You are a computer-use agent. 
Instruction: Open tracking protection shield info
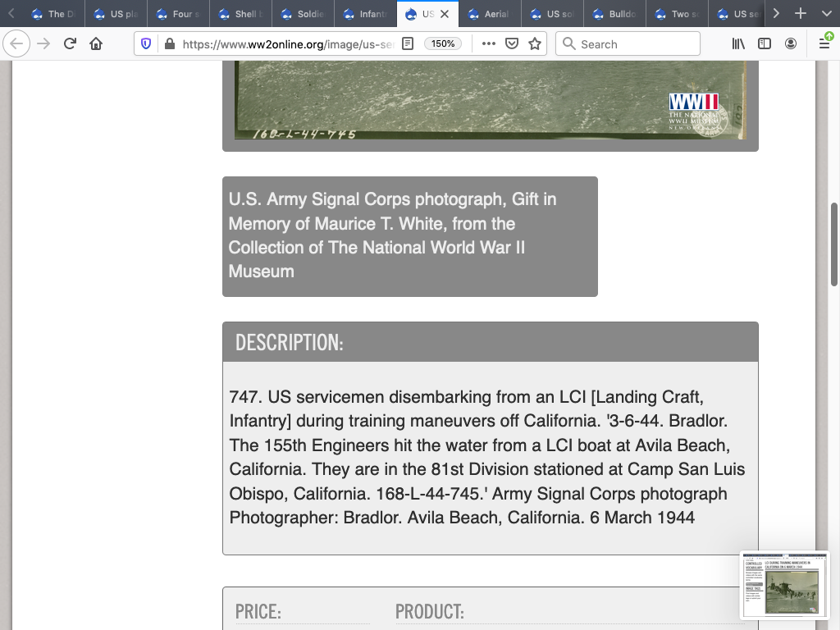point(147,44)
